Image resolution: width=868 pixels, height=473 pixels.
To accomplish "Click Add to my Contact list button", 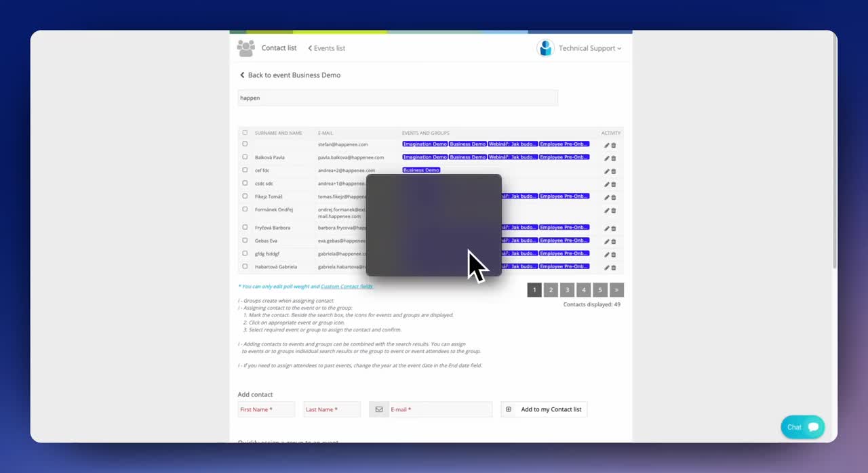I will coord(544,409).
